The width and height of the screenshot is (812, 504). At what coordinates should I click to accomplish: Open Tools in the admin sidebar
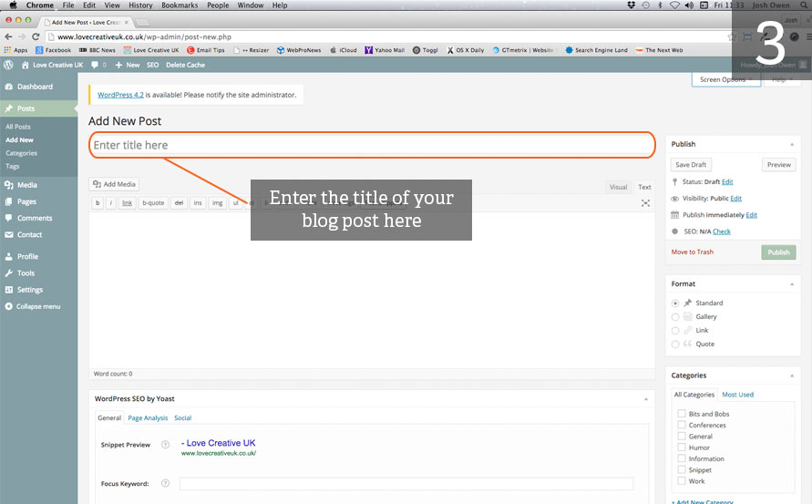(26, 273)
